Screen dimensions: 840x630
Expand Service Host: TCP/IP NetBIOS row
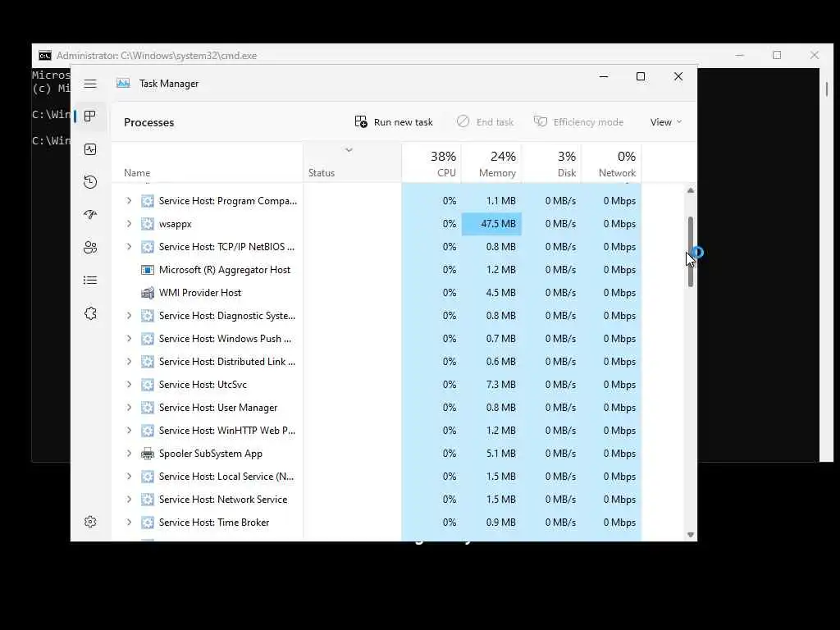tap(129, 247)
